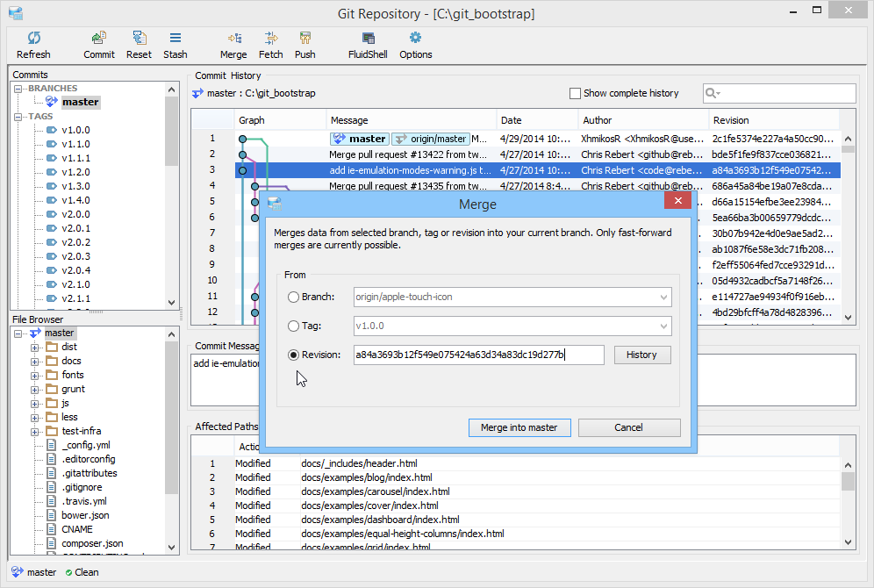This screenshot has height=588, width=874.
Task: Click Commits panel scrollbar up arrow
Action: point(171,90)
